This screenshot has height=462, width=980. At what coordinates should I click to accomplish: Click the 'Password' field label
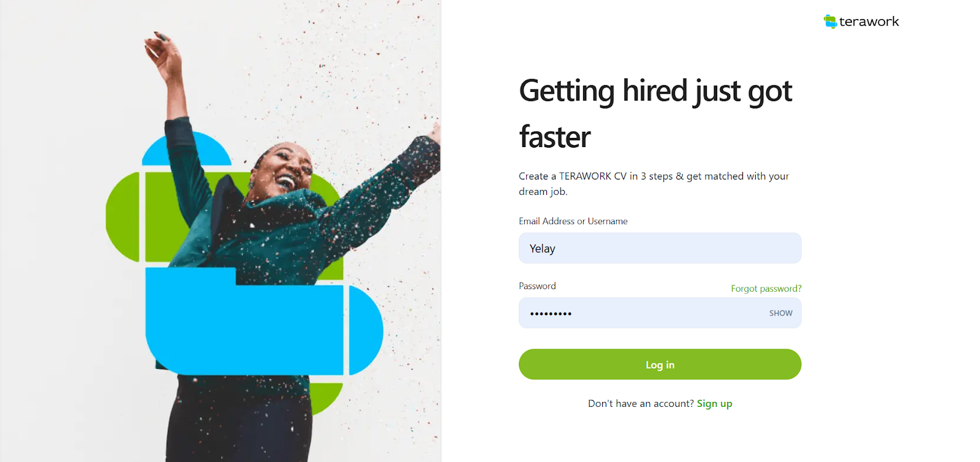coord(537,286)
